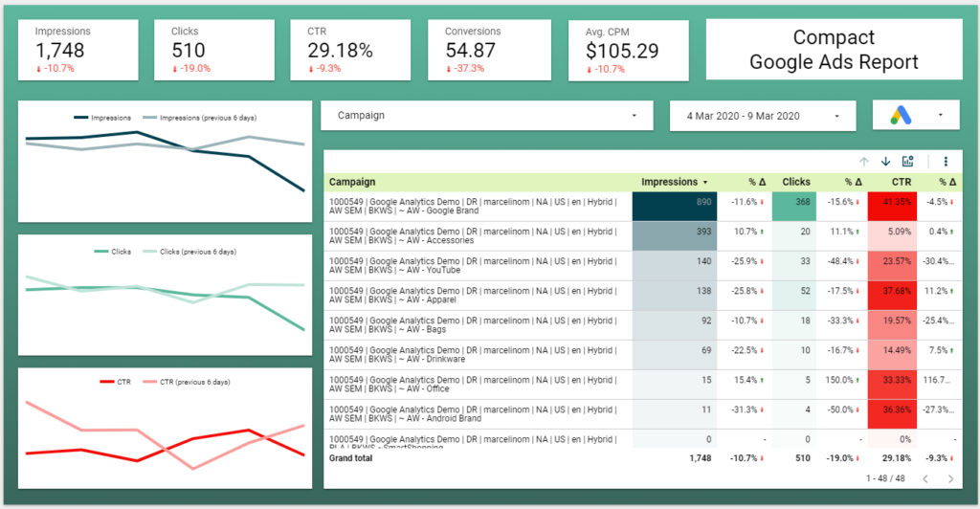Image resolution: width=980 pixels, height=509 pixels.
Task: Select the Clicks scorecard 510
Action: tap(214, 50)
